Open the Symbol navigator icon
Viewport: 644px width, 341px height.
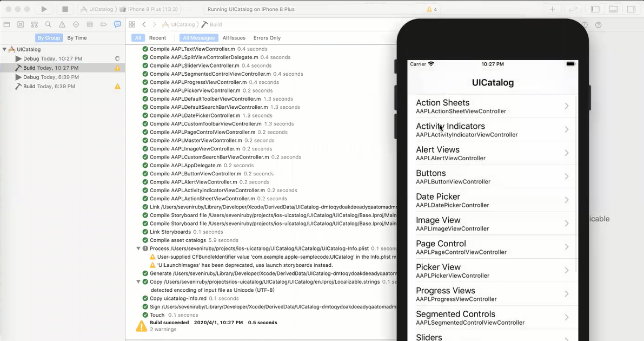pyautogui.click(x=35, y=25)
